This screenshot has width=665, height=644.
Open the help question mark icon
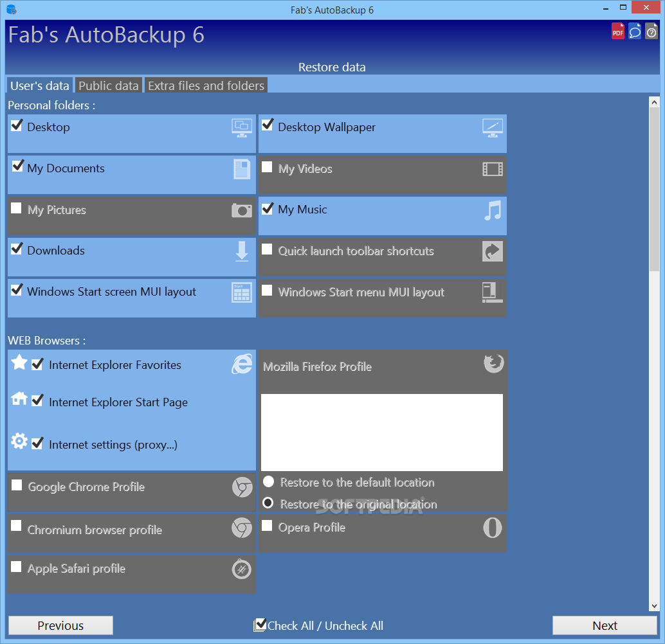click(651, 31)
